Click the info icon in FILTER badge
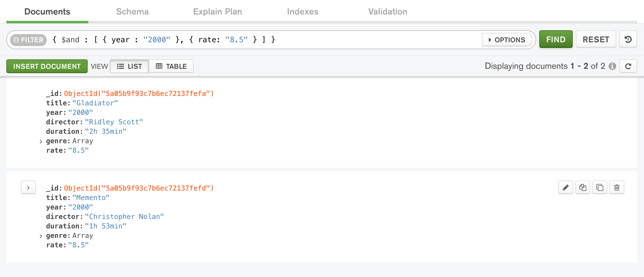The image size is (644, 277). [x=16, y=40]
